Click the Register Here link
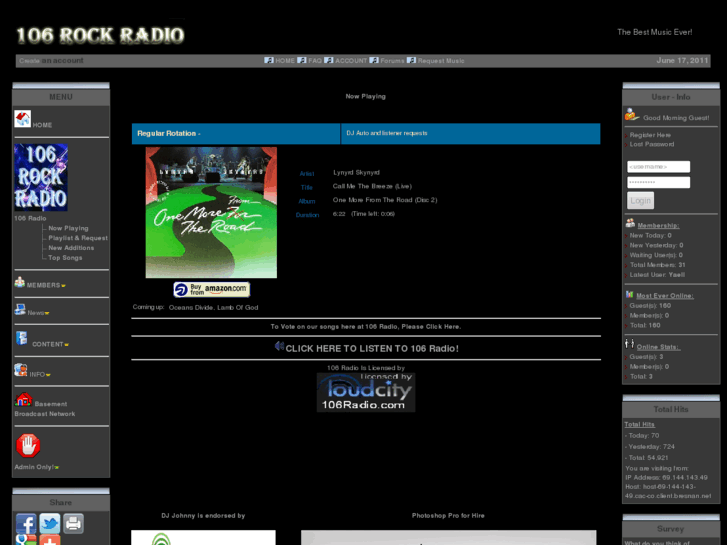This screenshot has width=727, height=545. point(650,135)
